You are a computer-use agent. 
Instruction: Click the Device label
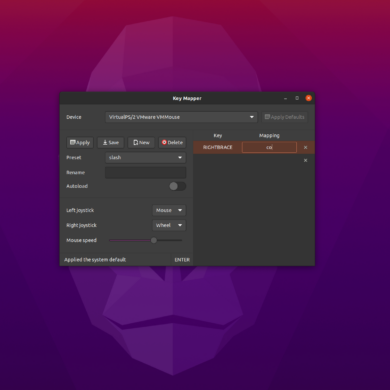point(74,117)
